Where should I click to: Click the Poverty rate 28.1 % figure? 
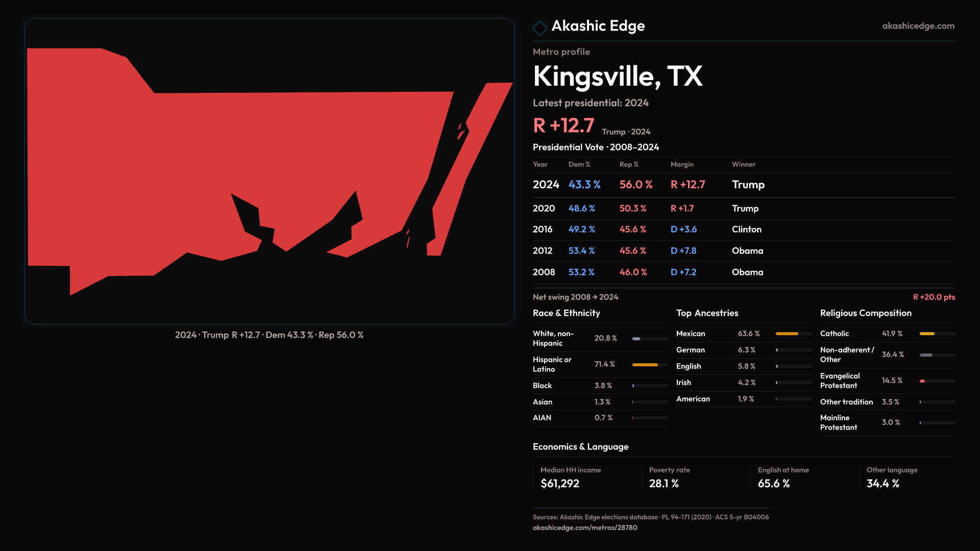[x=664, y=484]
